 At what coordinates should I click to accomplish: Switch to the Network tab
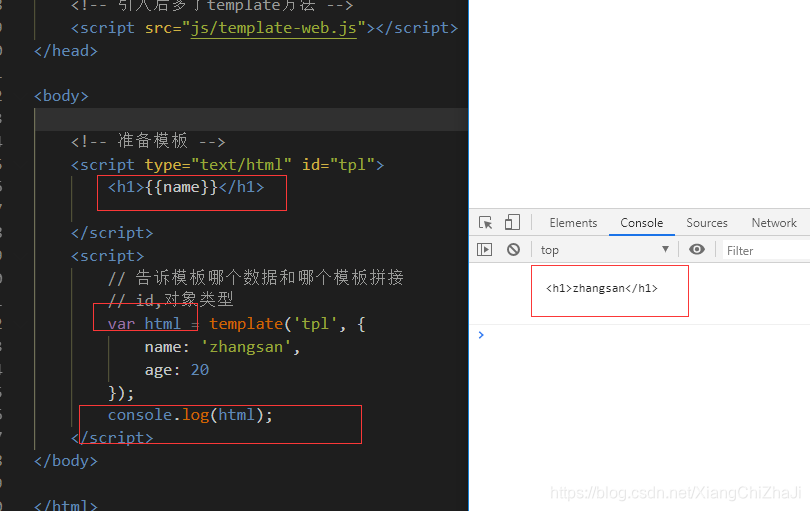pos(774,223)
